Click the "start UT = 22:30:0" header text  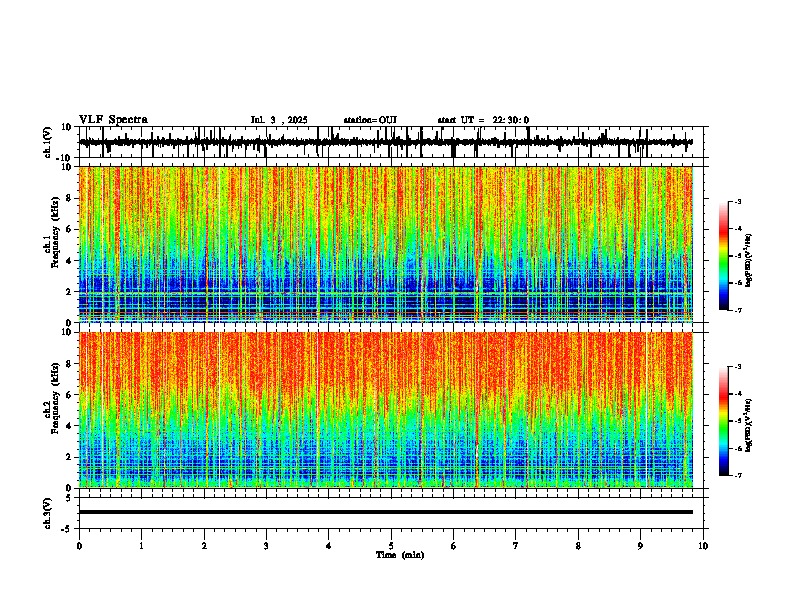pos(483,120)
